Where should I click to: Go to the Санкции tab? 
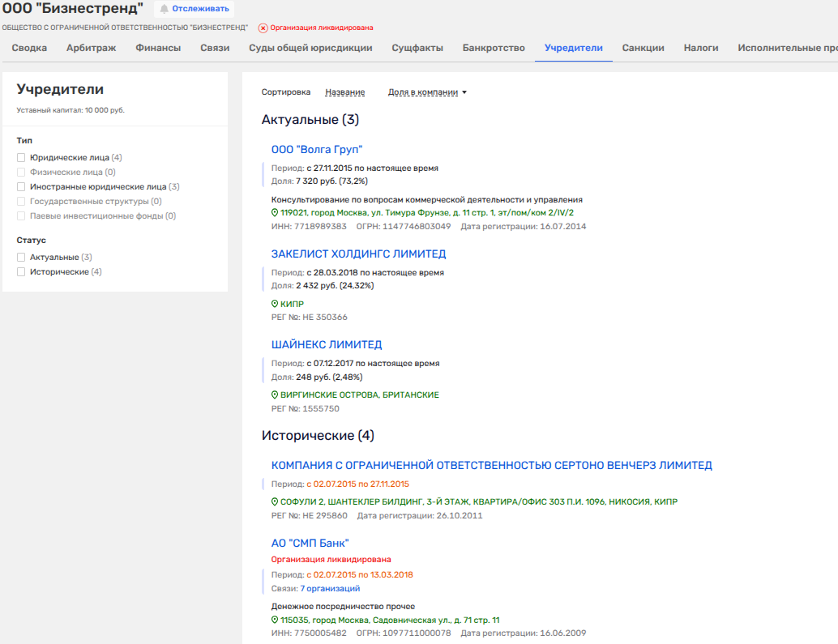tap(643, 48)
